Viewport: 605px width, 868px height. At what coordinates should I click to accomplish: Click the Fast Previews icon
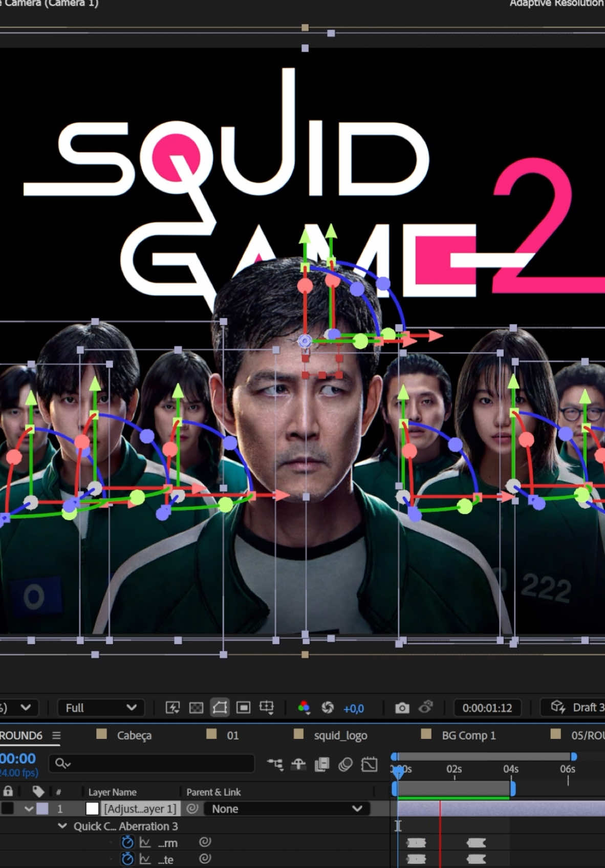click(173, 708)
